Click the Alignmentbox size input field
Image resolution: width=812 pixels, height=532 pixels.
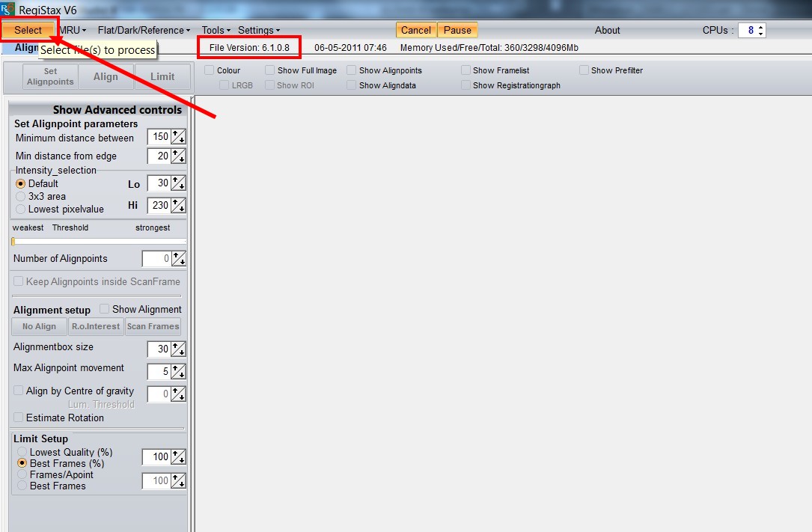[159, 349]
